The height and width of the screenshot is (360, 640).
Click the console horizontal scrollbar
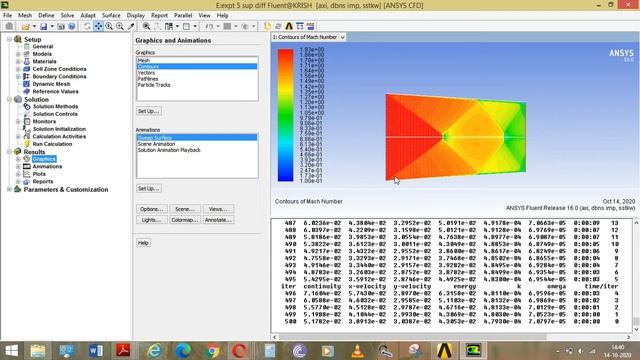[x=412, y=337]
